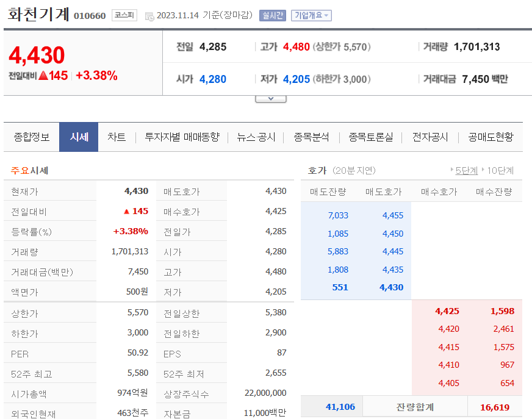The height and width of the screenshot is (419, 532).
Task: Collapse the price summary with the chevron button
Action: (270, 96)
